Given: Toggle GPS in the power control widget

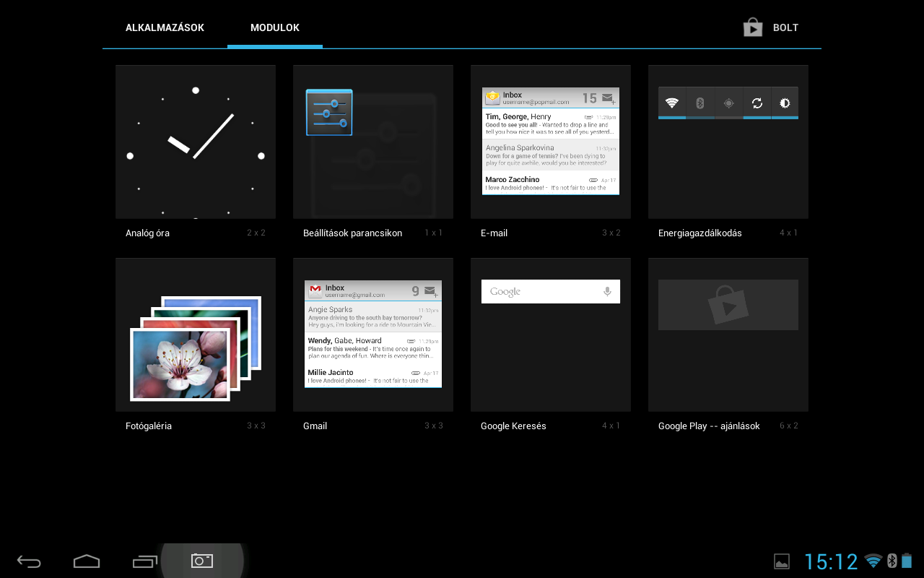Looking at the screenshot, I should 728,103.
